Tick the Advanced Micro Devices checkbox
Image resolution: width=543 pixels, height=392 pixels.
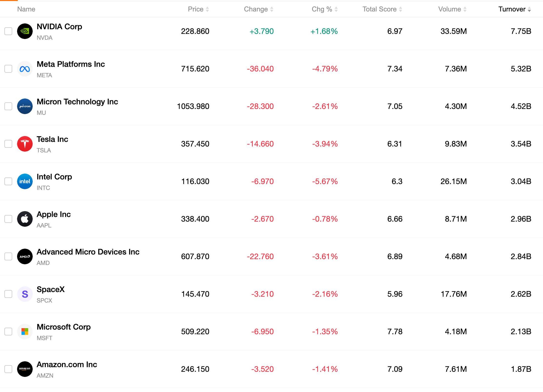[8, 256]
